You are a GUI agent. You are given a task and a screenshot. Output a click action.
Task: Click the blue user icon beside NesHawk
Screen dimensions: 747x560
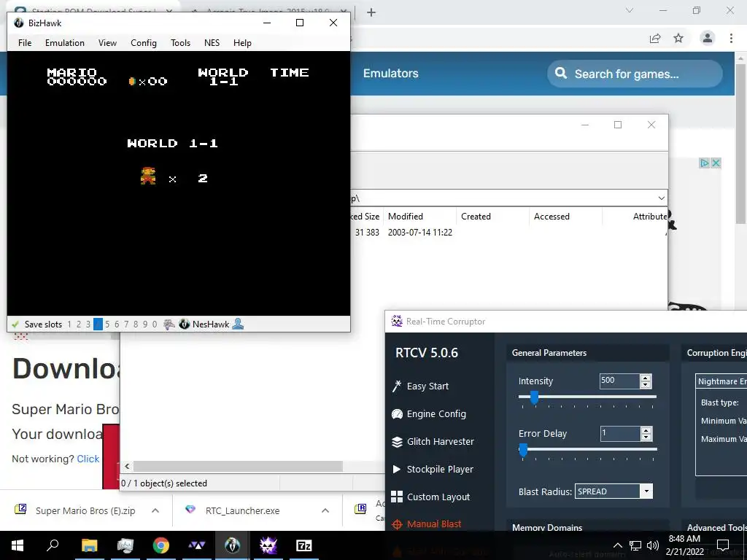coord(239,324)
